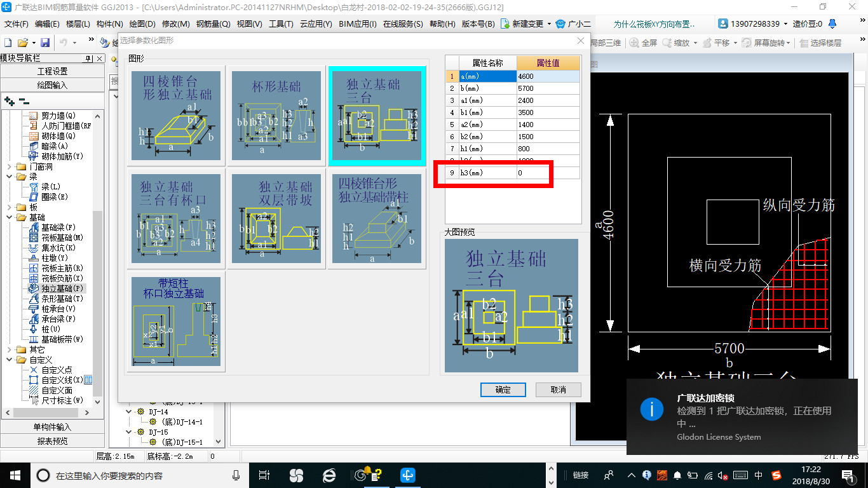Expand the 其它 folder node
This screenshot has height=488, width=868.
coord(9,349)
